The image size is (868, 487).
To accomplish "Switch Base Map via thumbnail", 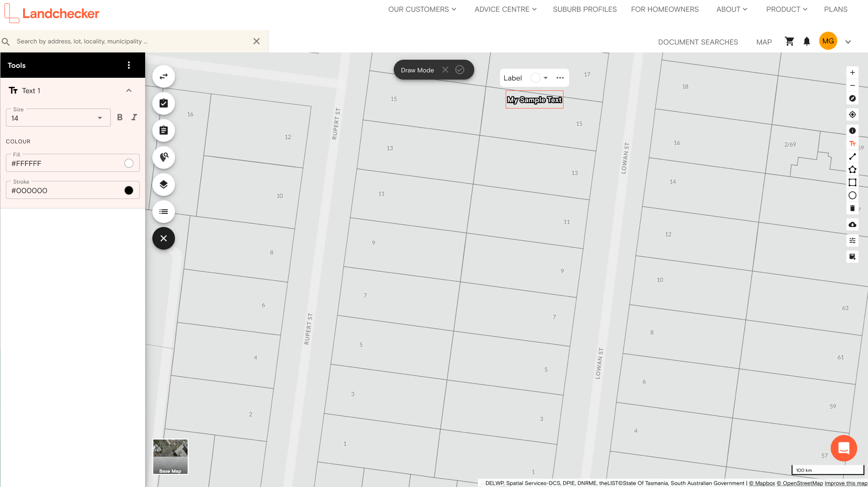I will [170, 457].
